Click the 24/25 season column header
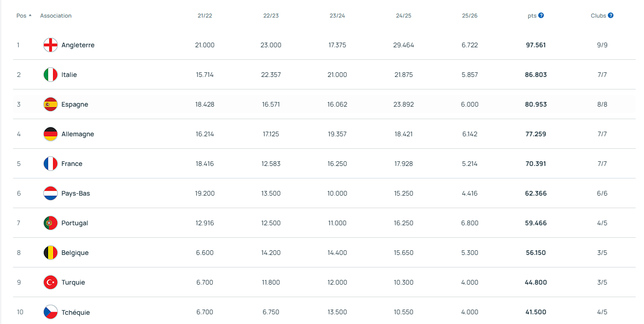 tap(403, 16)
